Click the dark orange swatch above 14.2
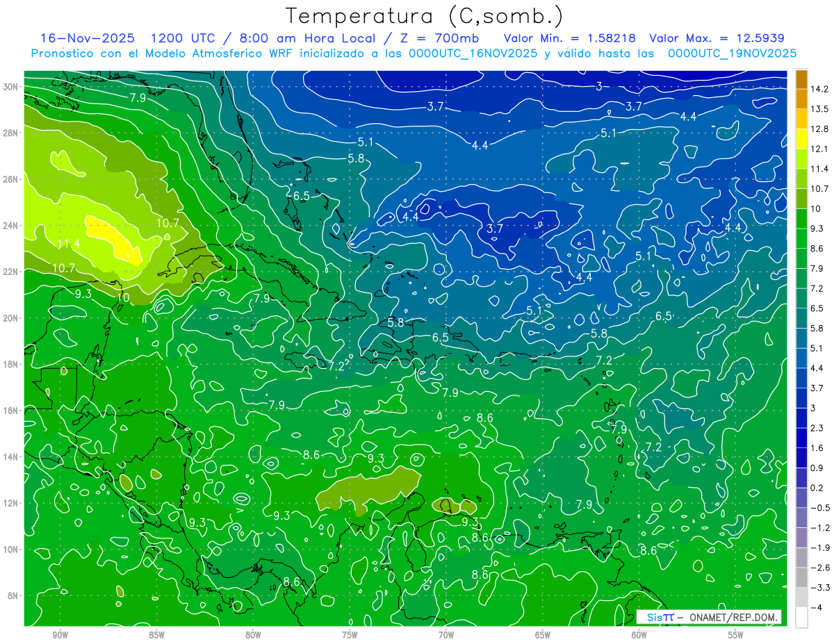 click(x=801, y=79)
